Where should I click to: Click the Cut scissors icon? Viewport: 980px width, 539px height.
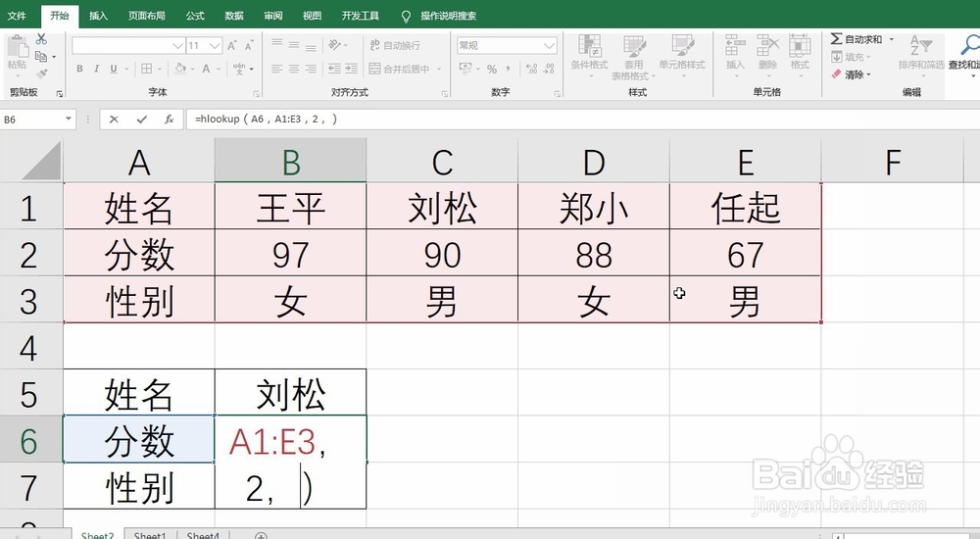pyautogui.click(x=41, y=39)
